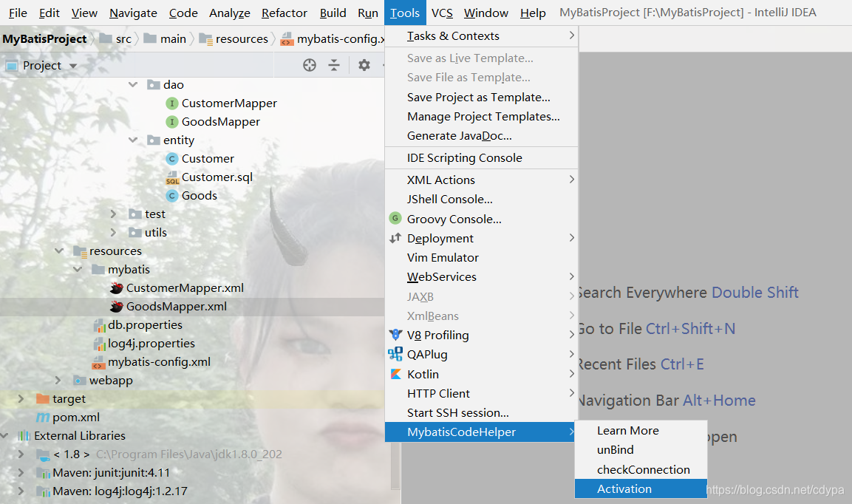Open the Refactor menu
This screenshot has width=852, height=504.
pyautogui.click(x=284, y=13)
